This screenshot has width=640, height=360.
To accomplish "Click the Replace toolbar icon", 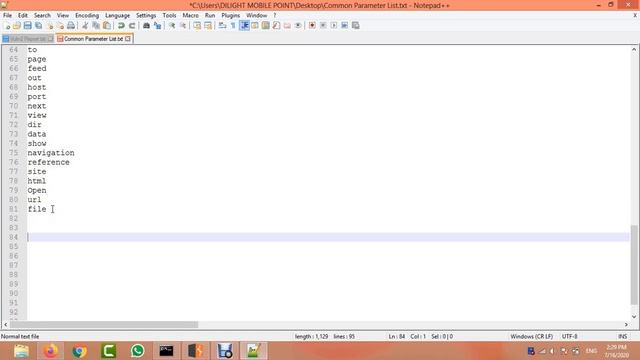I will click(157, 26).
